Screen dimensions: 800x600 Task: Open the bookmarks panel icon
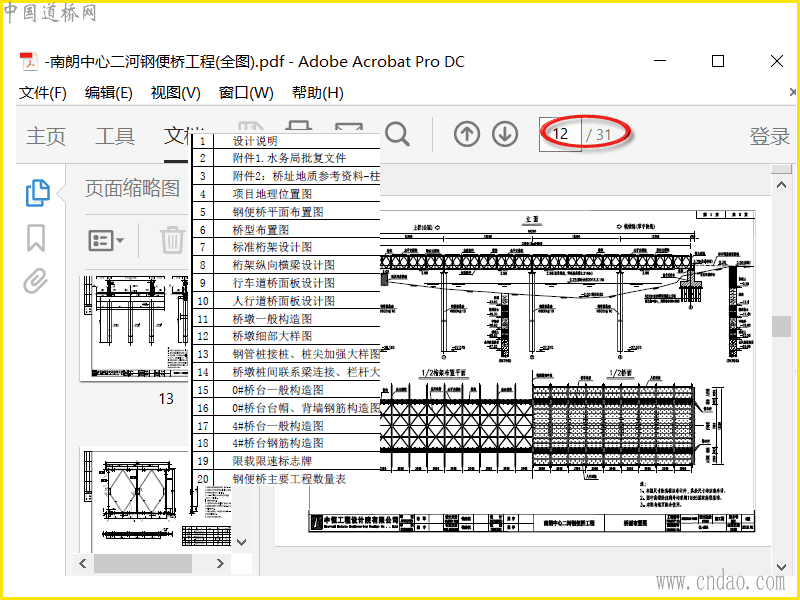pyautogui.click(x=36, y=238)
